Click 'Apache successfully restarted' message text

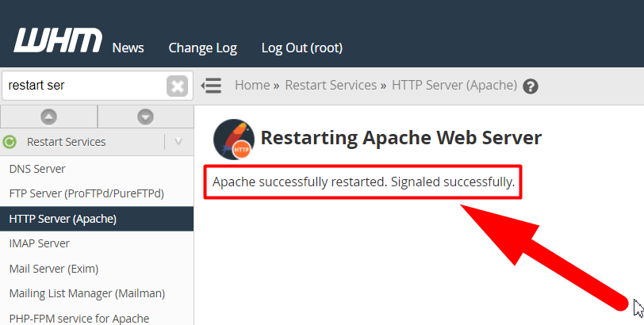pos(363,182)
